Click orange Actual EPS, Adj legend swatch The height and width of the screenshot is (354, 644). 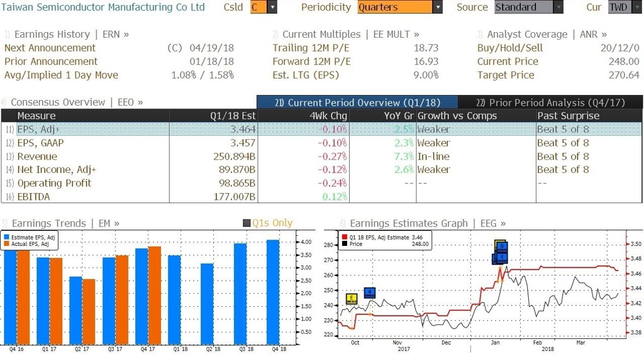coord(6,244)
